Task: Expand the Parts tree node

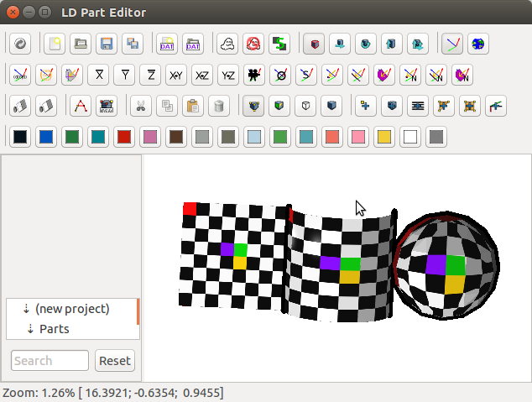Action: pos(30,329)
